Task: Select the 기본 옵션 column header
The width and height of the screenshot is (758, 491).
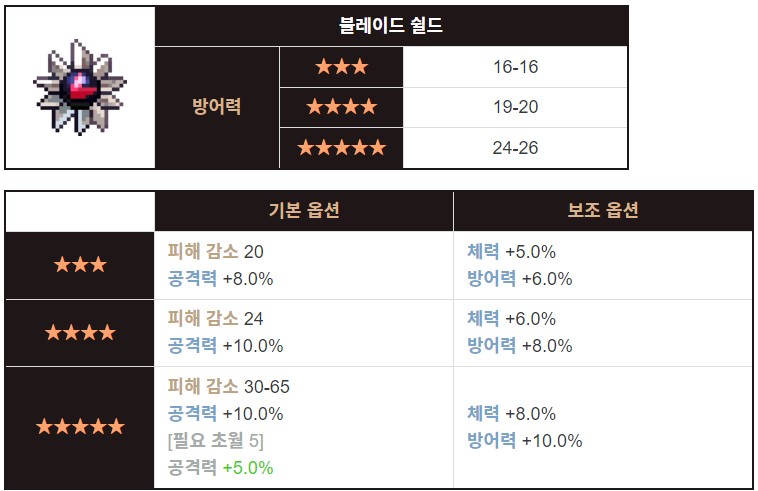Action: pos(304,210)
